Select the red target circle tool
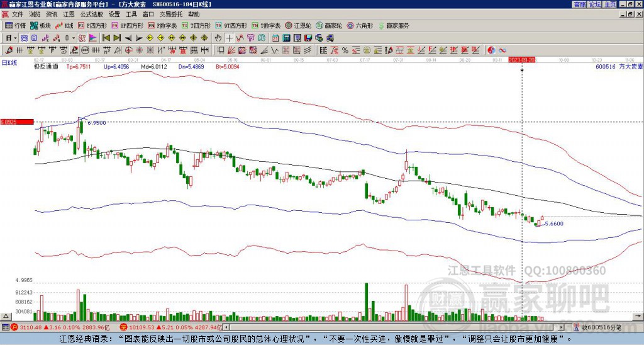644x345 pixels. click(x=128, y=50)
